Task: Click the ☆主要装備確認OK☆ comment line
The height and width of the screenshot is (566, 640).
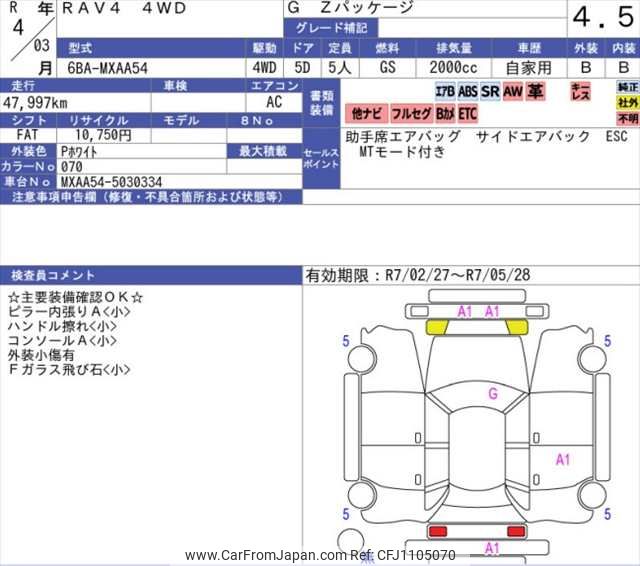Action: 76,297
